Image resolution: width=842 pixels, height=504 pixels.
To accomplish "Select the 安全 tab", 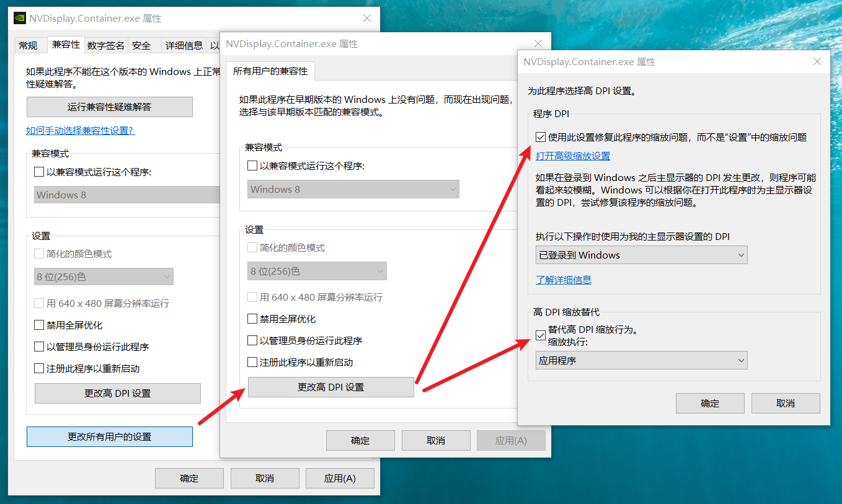I will click(x=141, y=45).
